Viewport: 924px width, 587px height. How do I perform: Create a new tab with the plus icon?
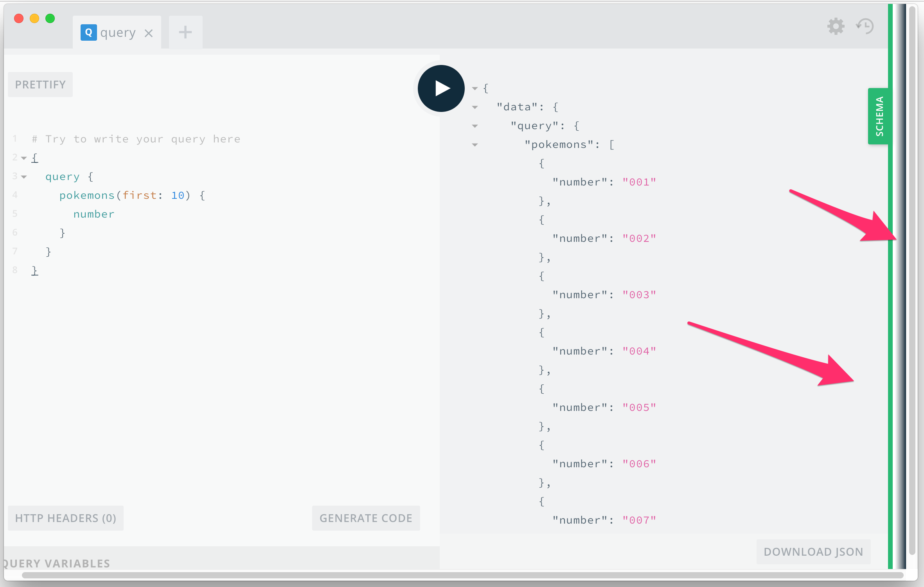pos(185,32)
